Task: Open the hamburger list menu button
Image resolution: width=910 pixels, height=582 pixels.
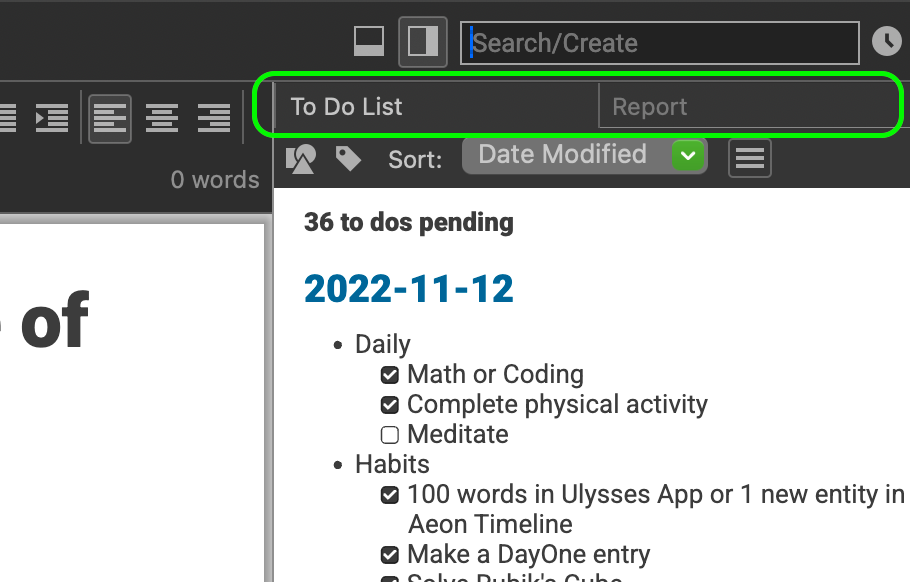Action: 750,158
